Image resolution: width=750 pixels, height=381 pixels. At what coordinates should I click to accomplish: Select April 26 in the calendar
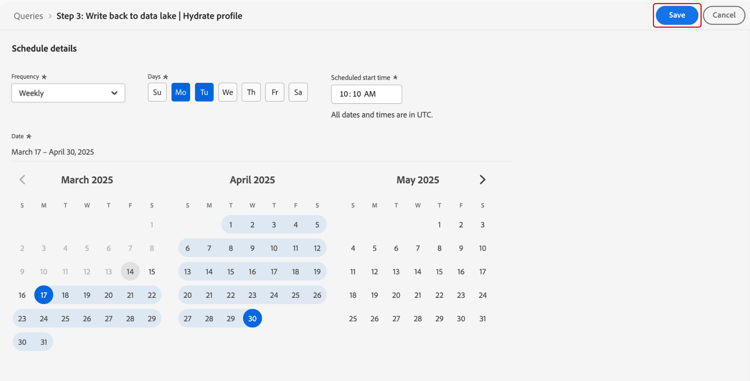click(317, 295)
